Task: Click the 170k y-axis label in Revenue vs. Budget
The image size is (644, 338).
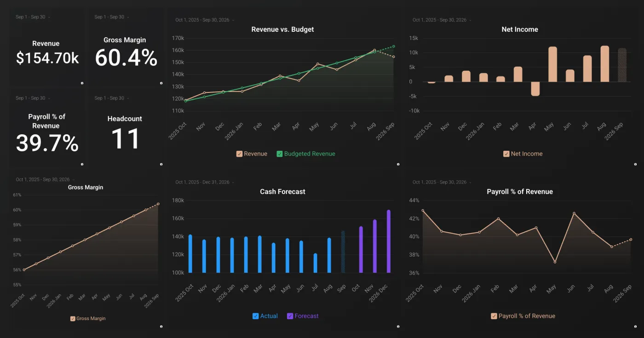Action: 178,38
